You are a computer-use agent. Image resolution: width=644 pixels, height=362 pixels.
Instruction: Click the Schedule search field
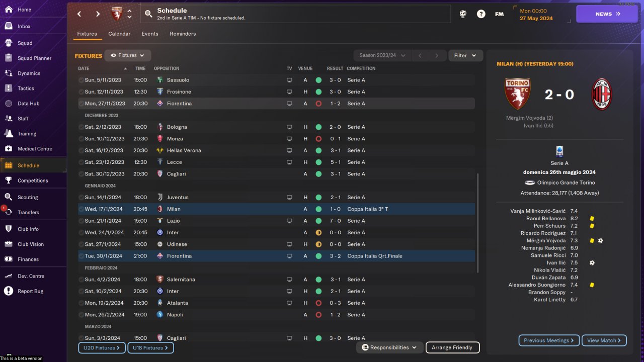(295, 14)
